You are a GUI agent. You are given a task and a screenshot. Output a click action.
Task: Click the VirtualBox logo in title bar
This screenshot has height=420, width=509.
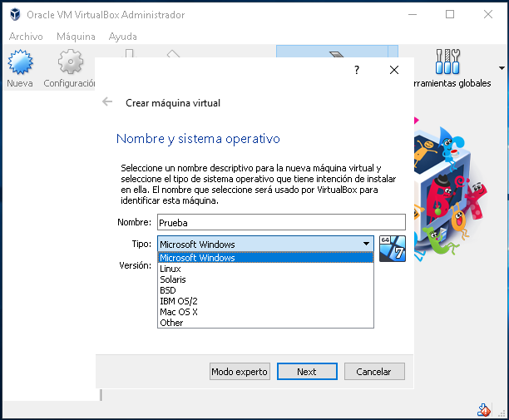(15, 15)
